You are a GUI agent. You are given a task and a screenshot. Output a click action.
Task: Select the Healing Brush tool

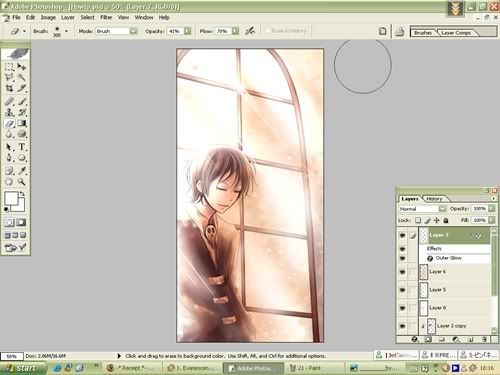click(x=9, y=101)
